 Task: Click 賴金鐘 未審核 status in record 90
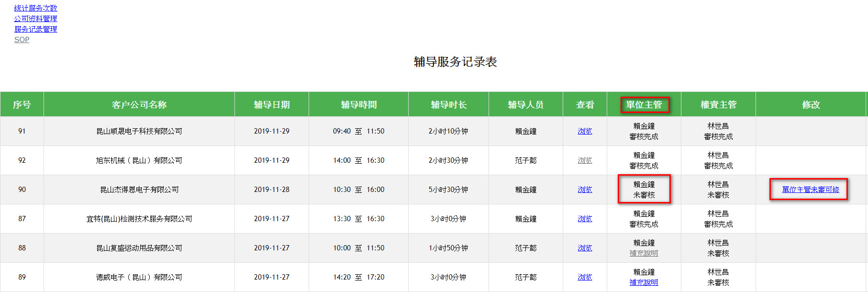pyautogui.click(x=644, y=190)
